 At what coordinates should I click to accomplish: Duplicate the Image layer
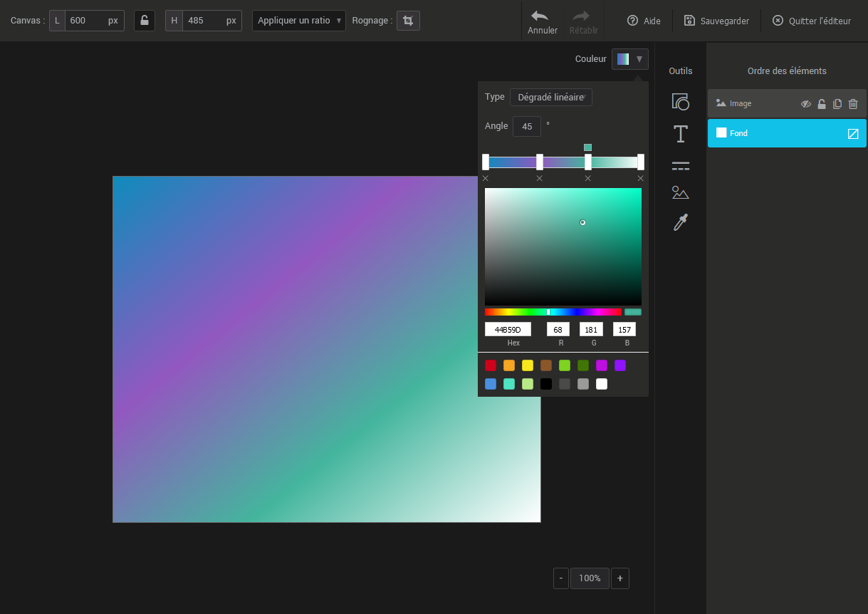(837, 104)
